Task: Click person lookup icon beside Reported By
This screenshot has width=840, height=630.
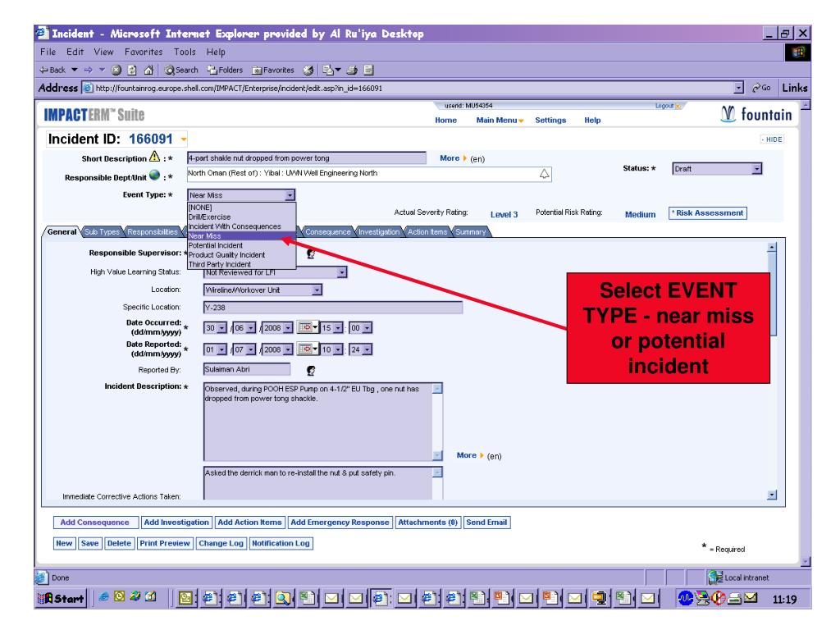Action: pyautogui.click(x=311, y=370)
